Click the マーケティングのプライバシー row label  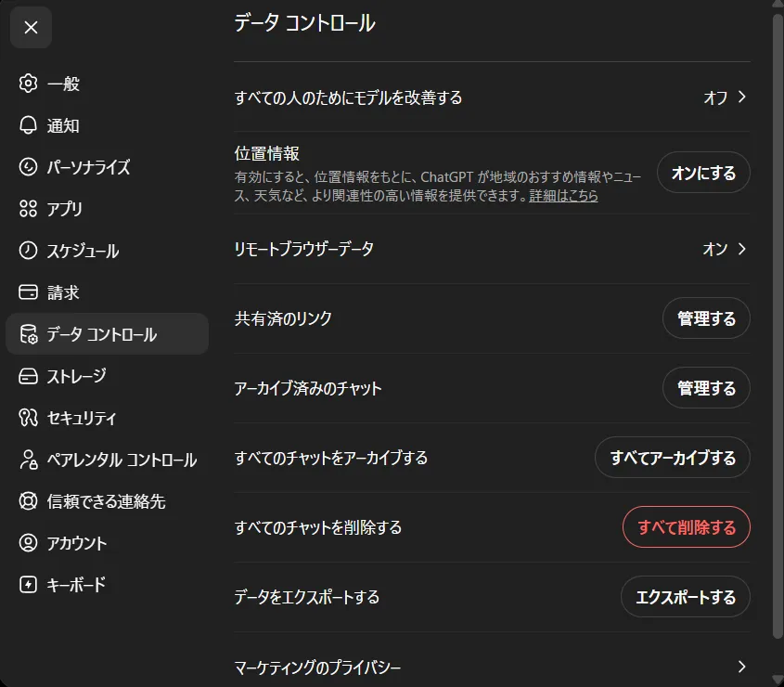point(317,667)
